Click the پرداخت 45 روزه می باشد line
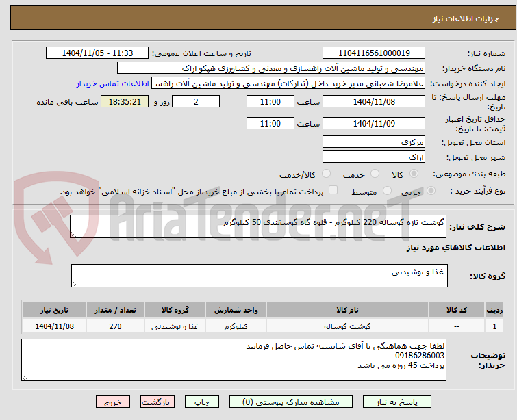The width and height of the screenshot is (517, 420). (x=401, y=365)
